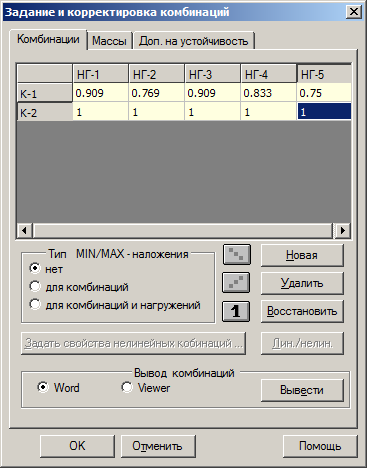Screen dimensions: 367x468
Task: Select the К-1 row header
Action: [45, 93]
